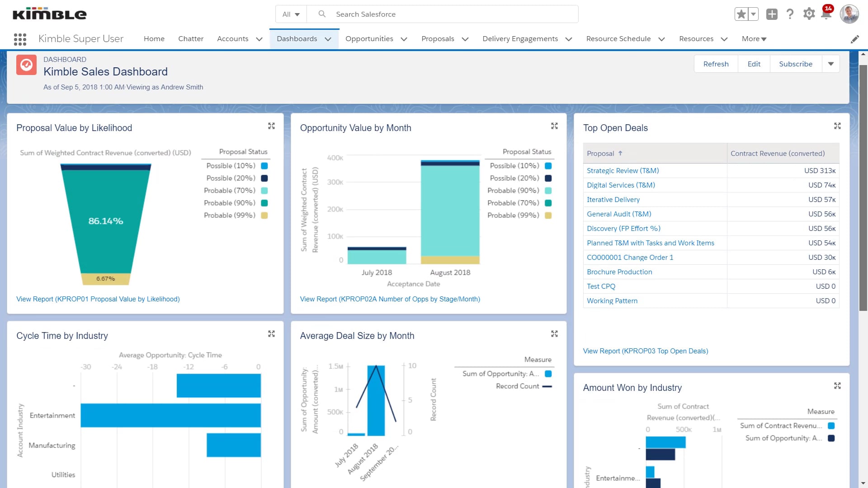868x488 pixels.
Task: Open the Delivery Engagements dropdown chevron
Action: (569, 39)
